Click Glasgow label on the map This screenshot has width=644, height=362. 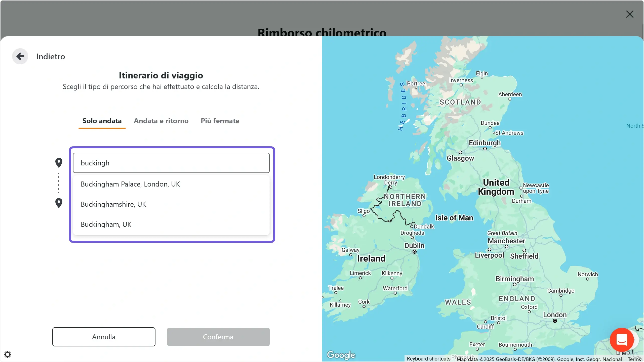pos(460,158)
